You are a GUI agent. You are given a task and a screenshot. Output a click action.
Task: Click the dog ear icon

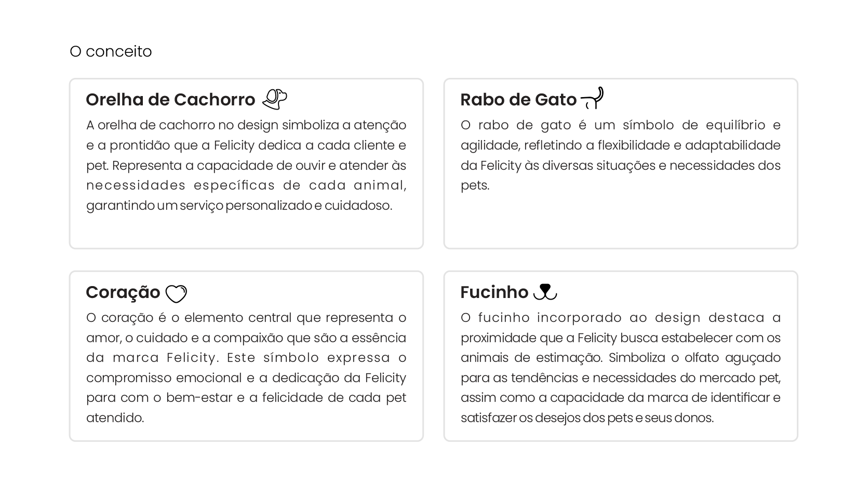(x=275, y=99)
